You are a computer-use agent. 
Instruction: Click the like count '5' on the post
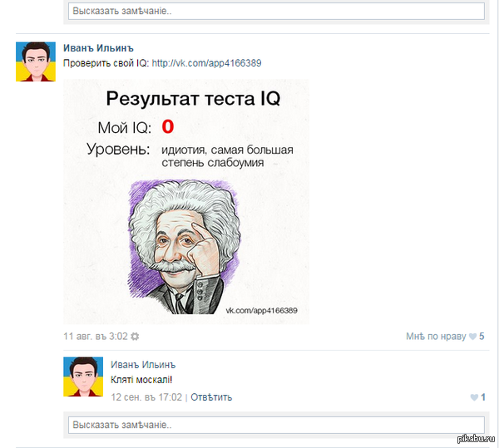pos(482,336)
